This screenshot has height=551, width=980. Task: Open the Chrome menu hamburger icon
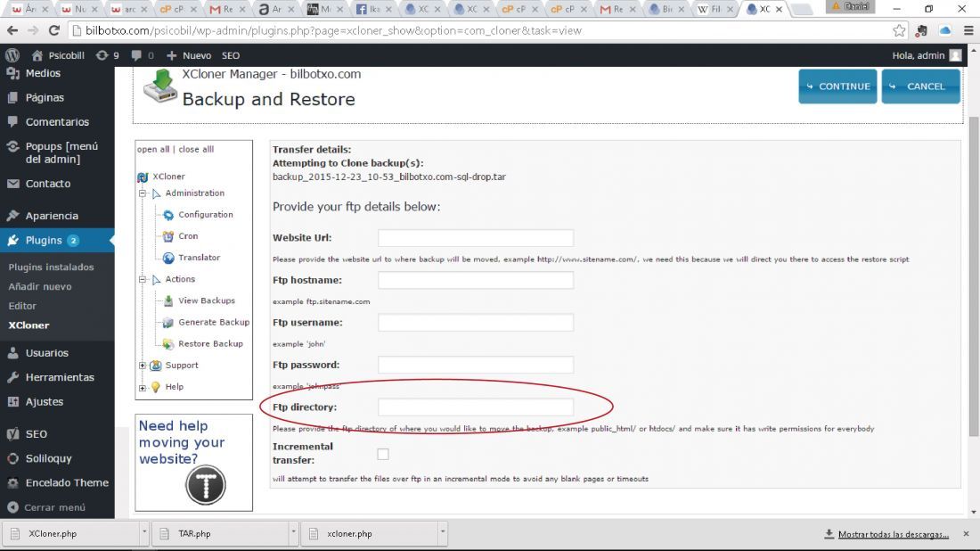(x=968, y=30)
